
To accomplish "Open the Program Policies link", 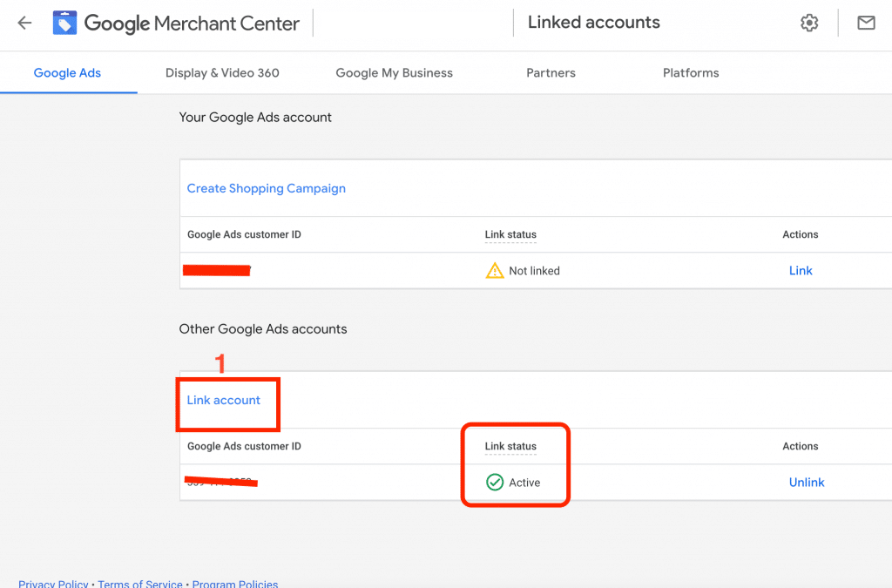I will point(235,584).
